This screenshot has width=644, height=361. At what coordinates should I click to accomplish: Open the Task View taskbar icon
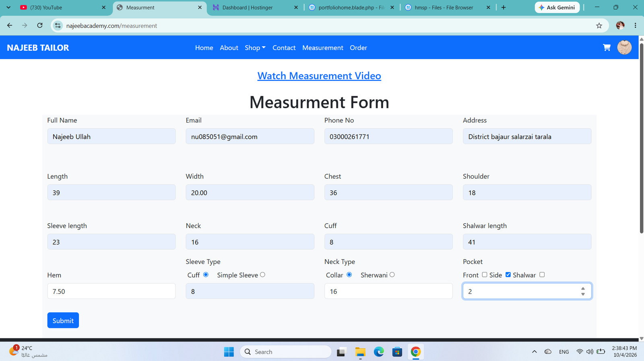[x=341, y=352]
